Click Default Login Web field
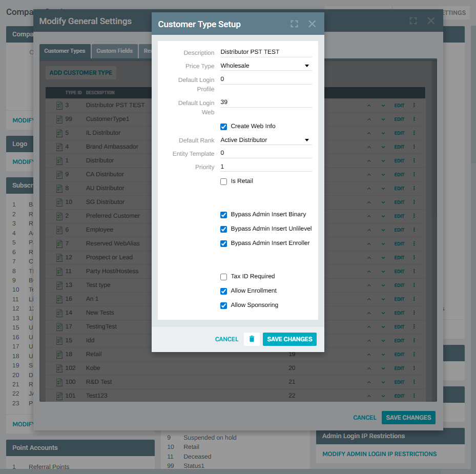This screenshot has width=476, height=474. (x=266, y=102)
